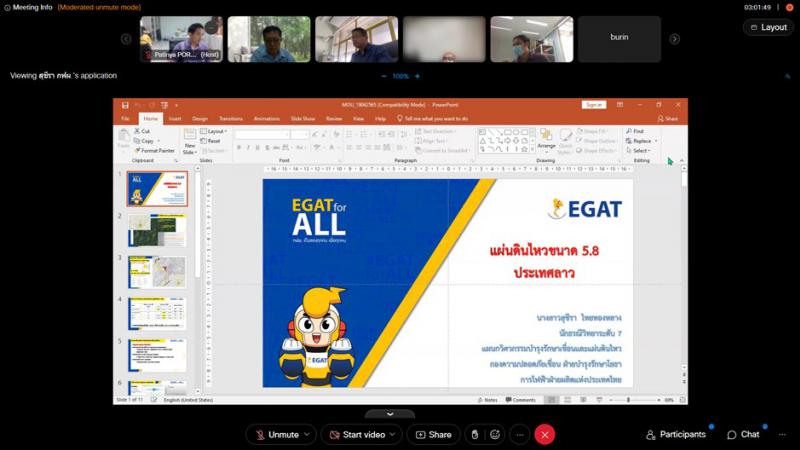This screenshot has height=450, width=800.
Task: Open Meeting Info
Action: click(28, 7)
